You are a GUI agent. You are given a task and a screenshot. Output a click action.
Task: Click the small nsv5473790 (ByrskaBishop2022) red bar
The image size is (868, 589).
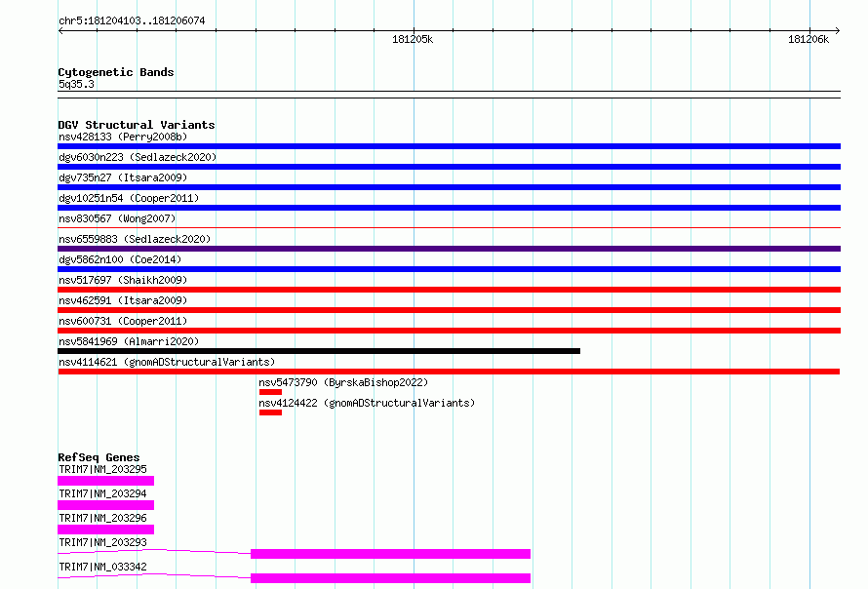pyautogui.click(x=270, y=392)
